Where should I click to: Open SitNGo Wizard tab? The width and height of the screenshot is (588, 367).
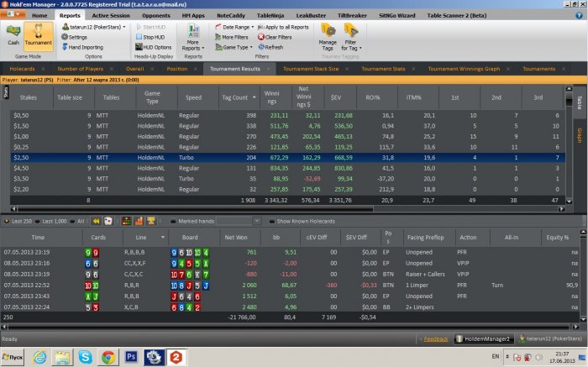click(397, 15)
